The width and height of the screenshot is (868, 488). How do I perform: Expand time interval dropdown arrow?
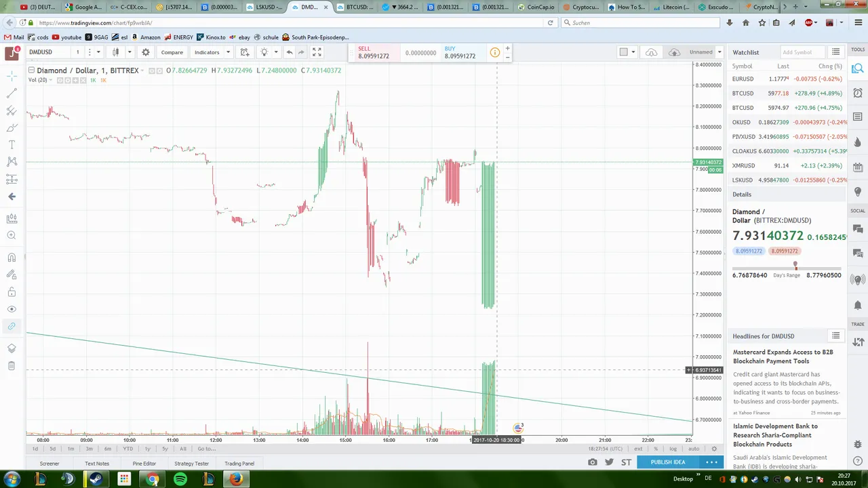point(98,52)
